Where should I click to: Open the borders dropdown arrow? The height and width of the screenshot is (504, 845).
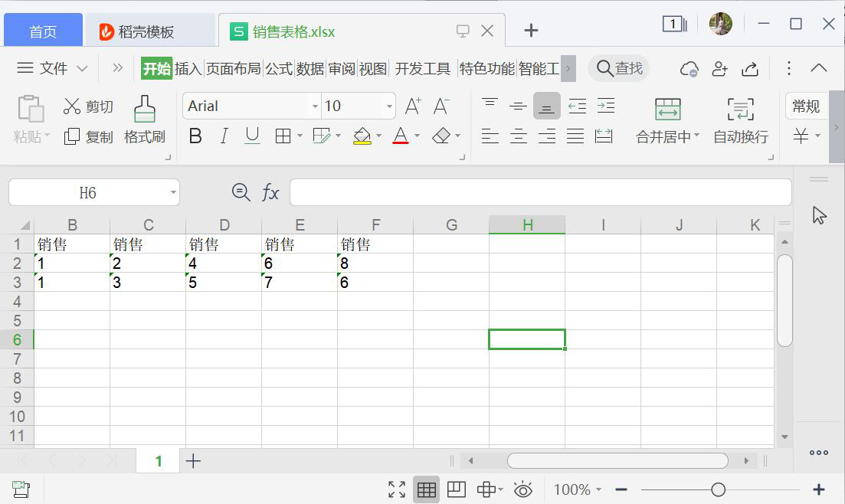(300, 136)
